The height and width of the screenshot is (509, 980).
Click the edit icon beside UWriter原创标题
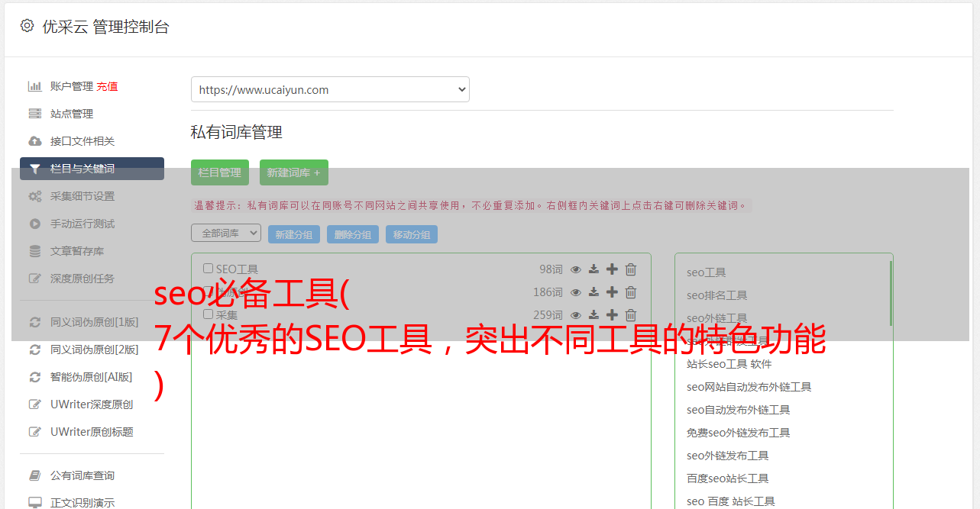[x=35, y=432]
